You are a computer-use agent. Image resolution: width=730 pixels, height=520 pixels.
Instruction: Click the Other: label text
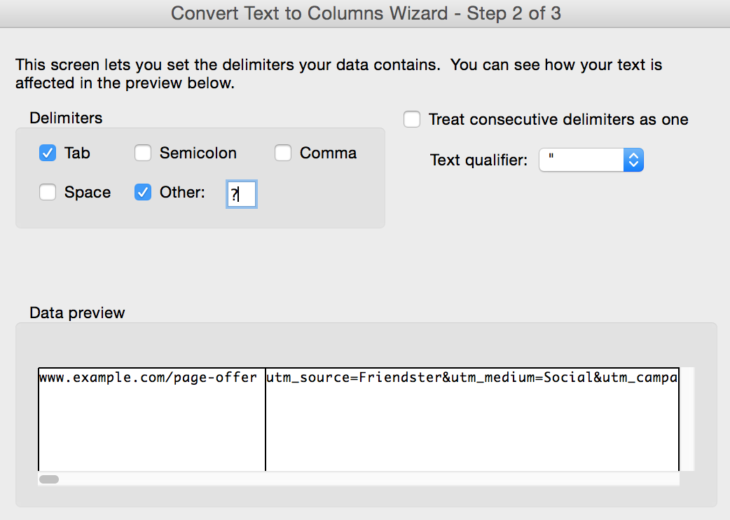[x=182, y=192]
